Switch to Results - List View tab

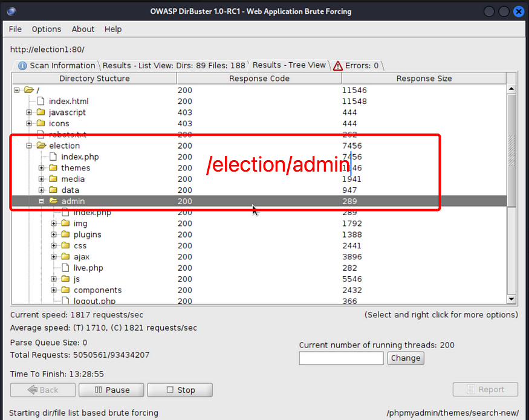click(x=174, y=65)
